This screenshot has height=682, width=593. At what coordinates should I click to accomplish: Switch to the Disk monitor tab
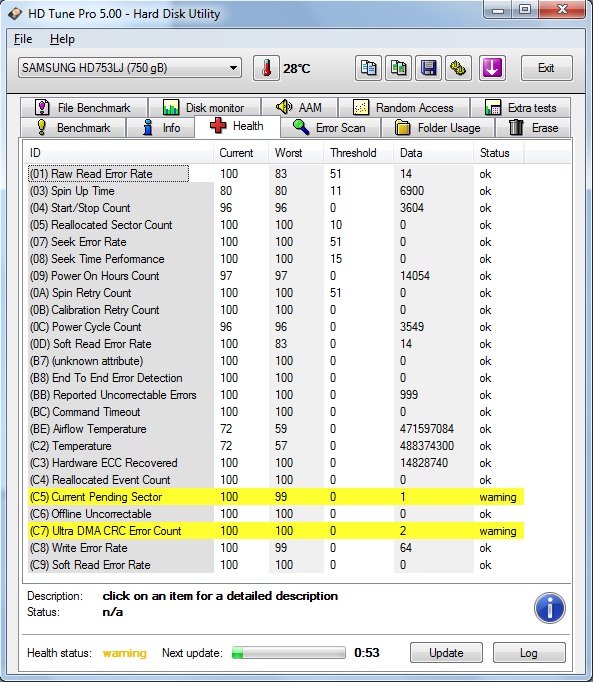tap(204, 107)
